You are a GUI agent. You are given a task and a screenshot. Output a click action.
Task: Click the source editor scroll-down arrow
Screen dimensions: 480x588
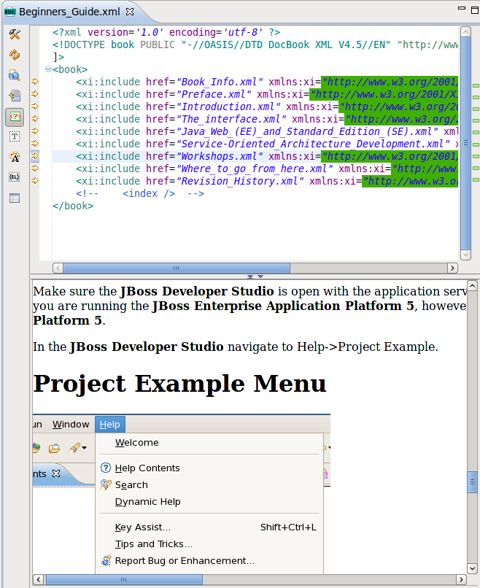(x=465, y=255)
